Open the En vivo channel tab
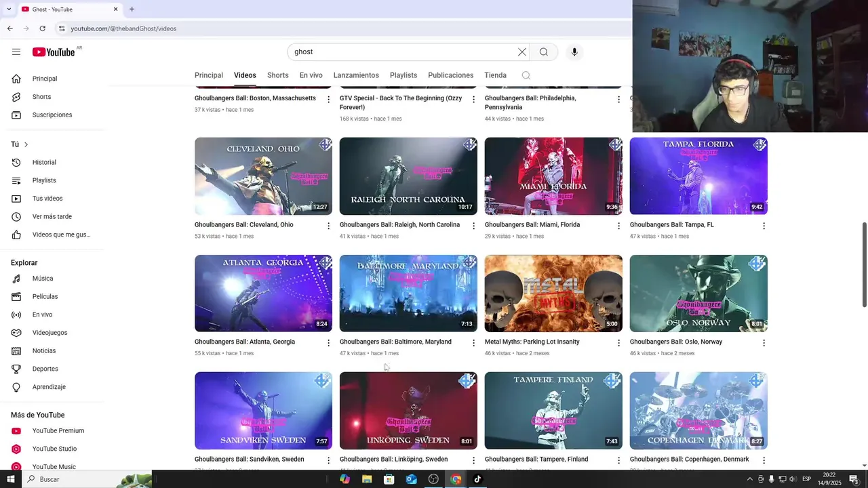The width and height of the screenshot is (868, 488). click(311, 75)
